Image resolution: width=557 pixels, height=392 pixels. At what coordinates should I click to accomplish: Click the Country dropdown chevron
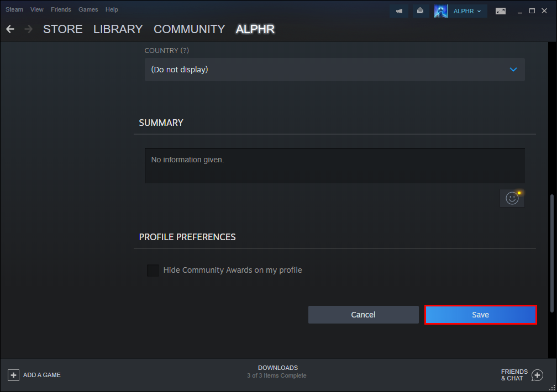click(x=513, y=70)
